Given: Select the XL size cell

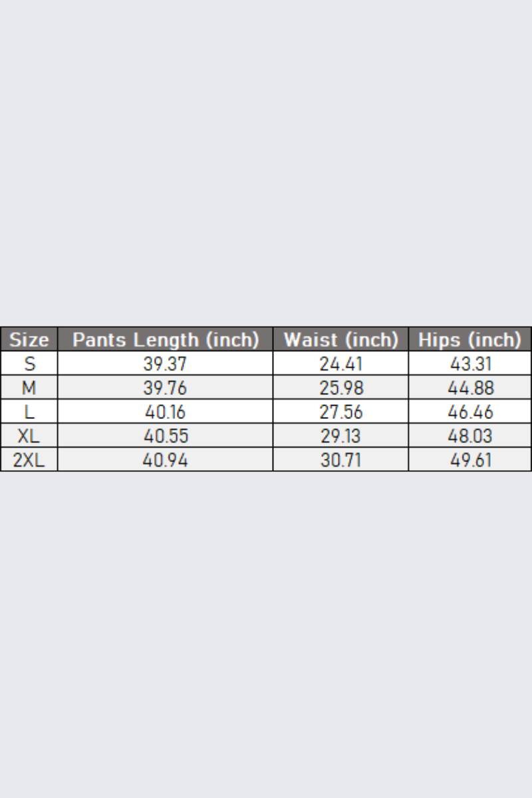Looking at the screenshot, I should 29,436.
